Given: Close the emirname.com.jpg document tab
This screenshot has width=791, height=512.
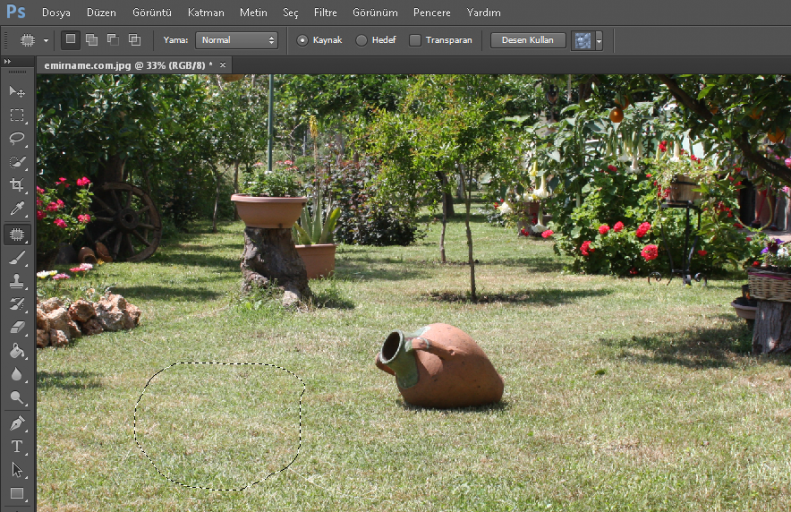Looking at the screenshot, I should click(222, 65).
